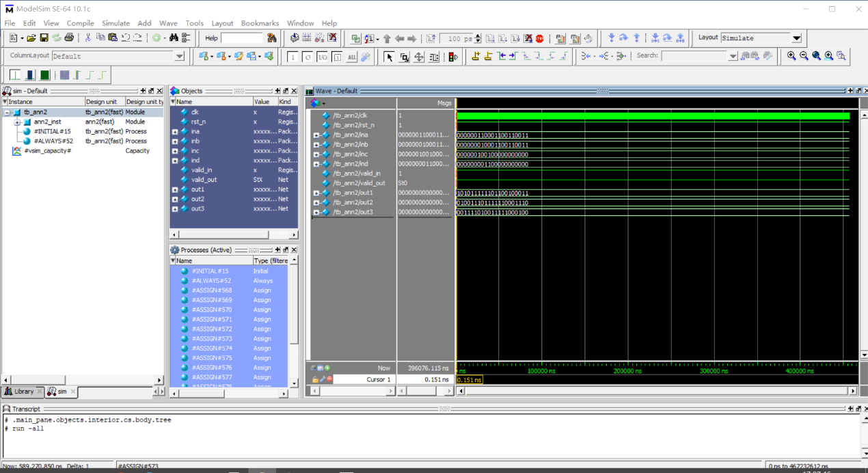This screenshot has width=868, height=473.
Task: Open the ColumnLayout Default dropdown
Action: pyautogui.click(x=180, y=56)
